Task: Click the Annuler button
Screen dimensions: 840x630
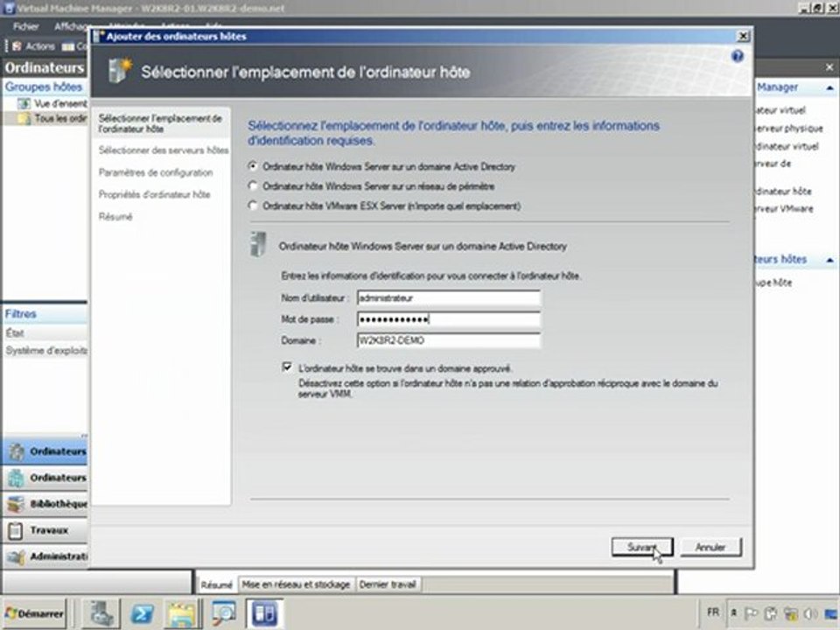Action: click(710, 547)
